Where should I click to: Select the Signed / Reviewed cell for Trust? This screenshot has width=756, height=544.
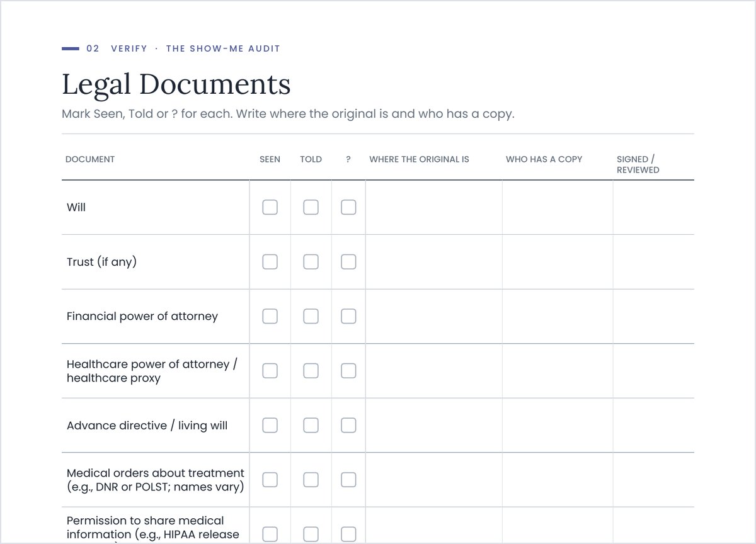(654, 262)
